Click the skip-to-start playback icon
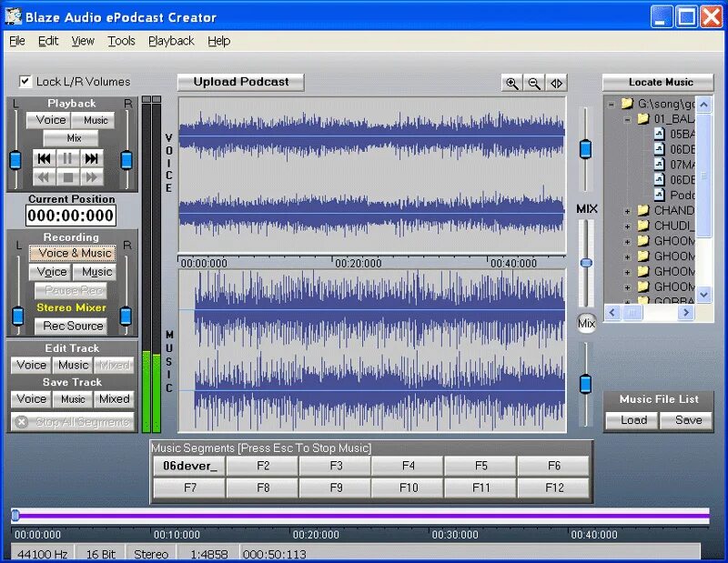 pos(43,158)
